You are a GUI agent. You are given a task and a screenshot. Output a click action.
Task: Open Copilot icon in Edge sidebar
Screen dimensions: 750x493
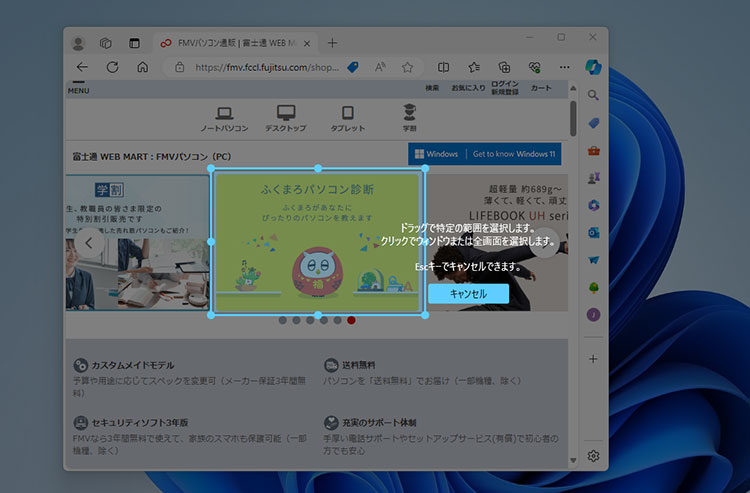tap(592, 66)
